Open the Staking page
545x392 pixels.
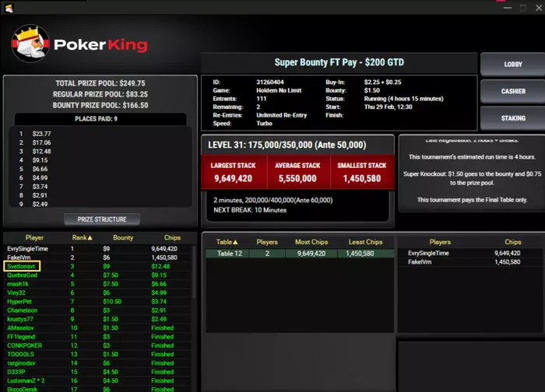point(512,118)
